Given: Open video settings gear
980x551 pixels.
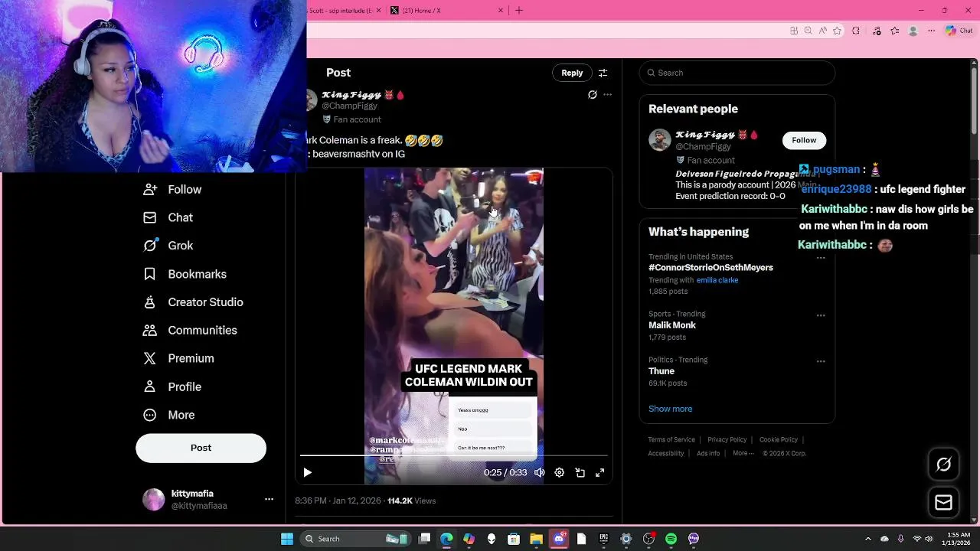Looking at the screenshot, I should [560, 473].
